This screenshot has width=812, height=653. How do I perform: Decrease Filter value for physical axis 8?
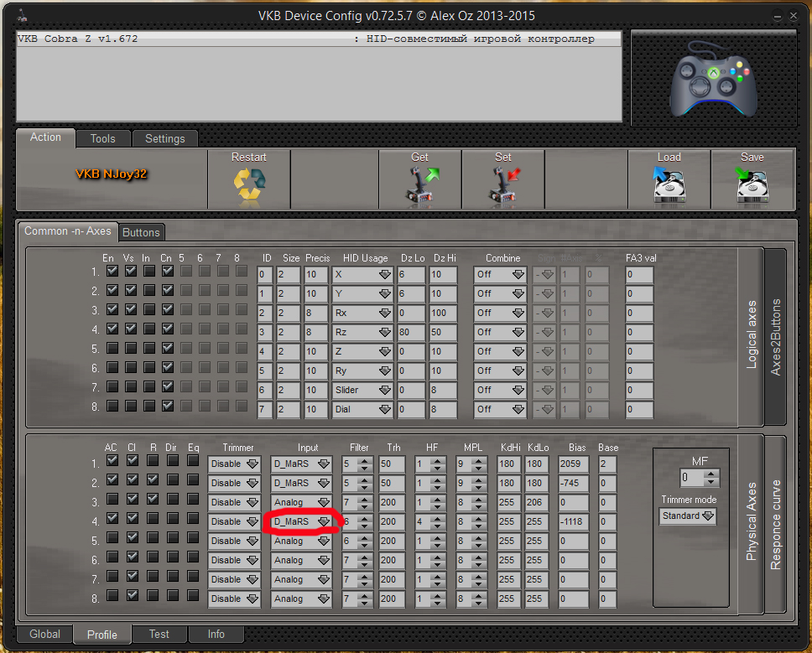[x=365, y=603]
